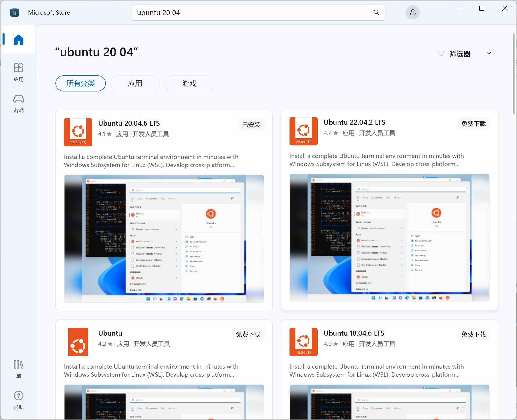Select the 游戏 category filter tab
Image resolution: width=517 pixels, height=420 pixels.
(x=189, y=83)
